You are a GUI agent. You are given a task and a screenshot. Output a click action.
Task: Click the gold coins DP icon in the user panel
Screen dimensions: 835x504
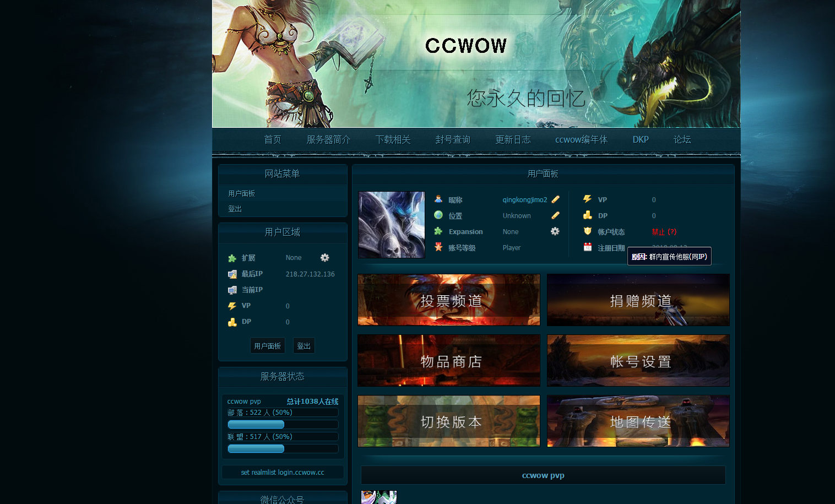[588, 215]
